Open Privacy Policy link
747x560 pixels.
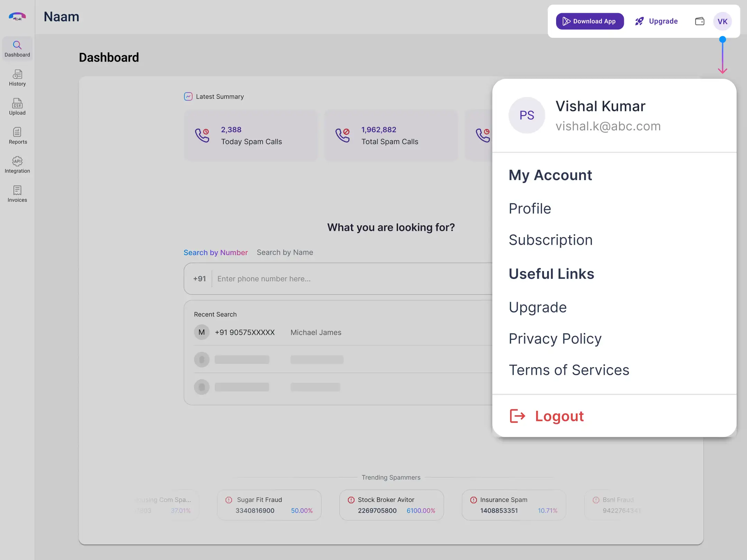[555, 339]
